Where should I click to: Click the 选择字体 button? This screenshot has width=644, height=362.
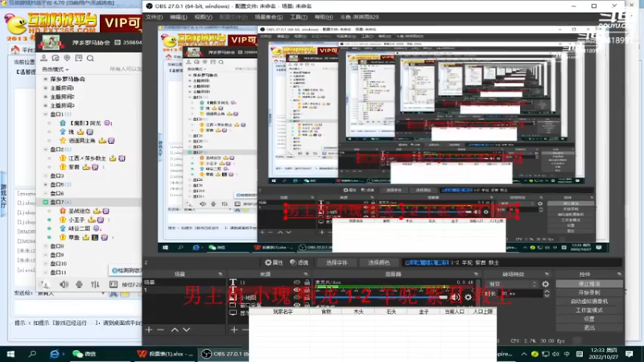click(336, 263)
